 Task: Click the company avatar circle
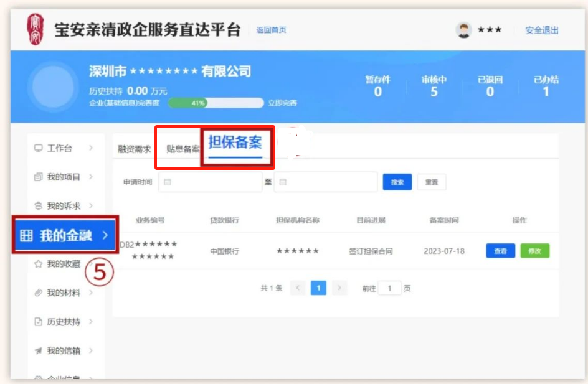point(53,87)
